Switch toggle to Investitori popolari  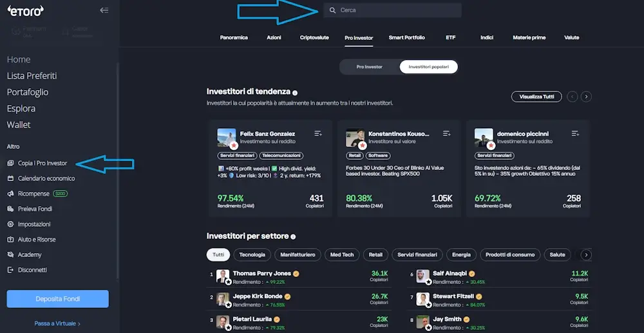click(x=428, y=67)
